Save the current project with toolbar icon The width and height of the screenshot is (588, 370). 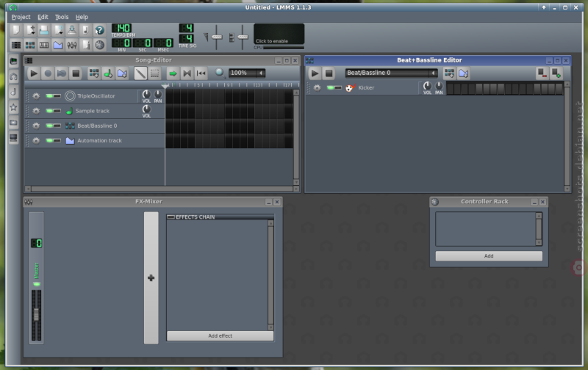click(71, 30)
